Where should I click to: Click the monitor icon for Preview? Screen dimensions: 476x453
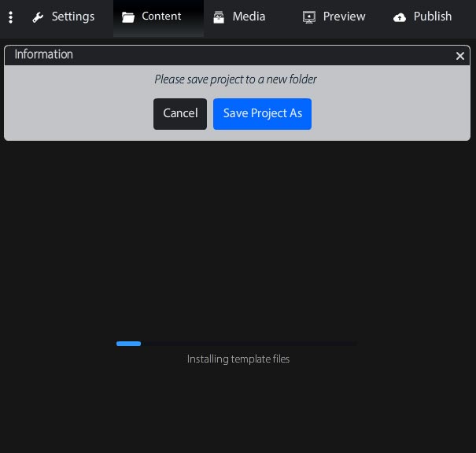[309, 17]
